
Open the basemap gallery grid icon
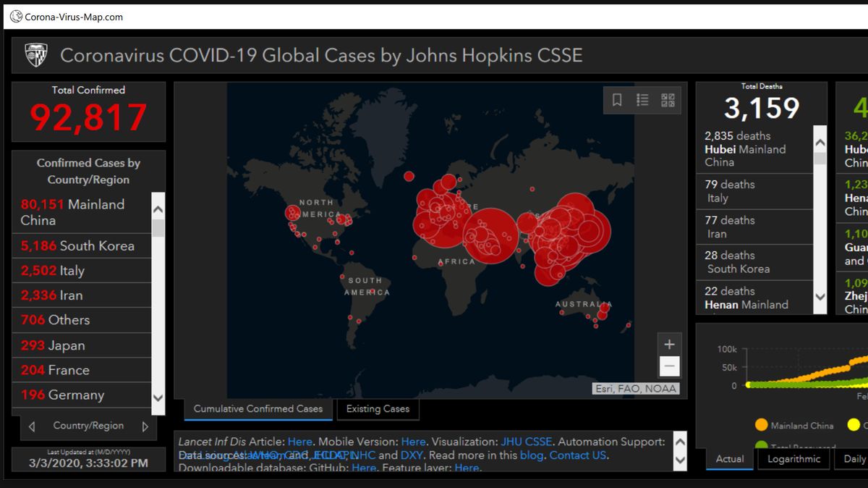tap(668, 101)
